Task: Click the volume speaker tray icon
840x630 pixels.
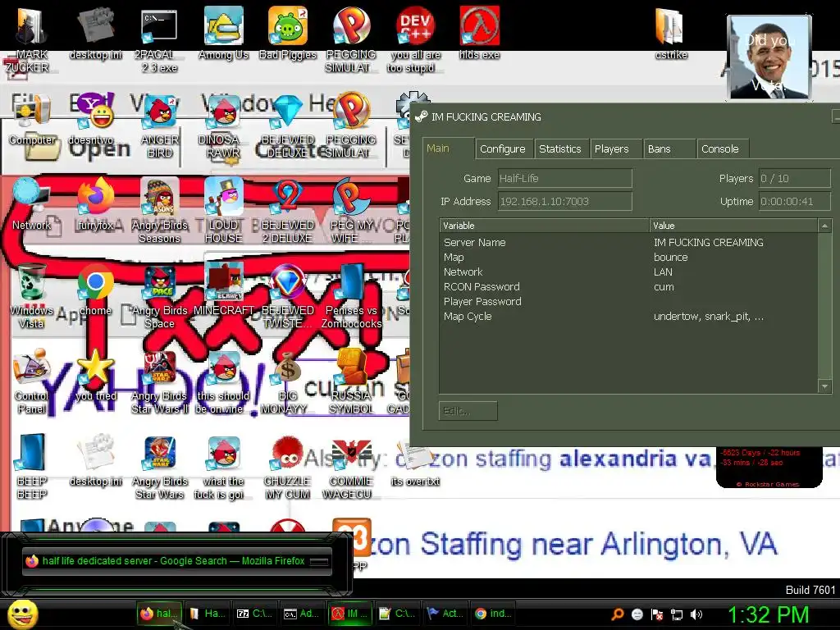Action: point(697,614)
